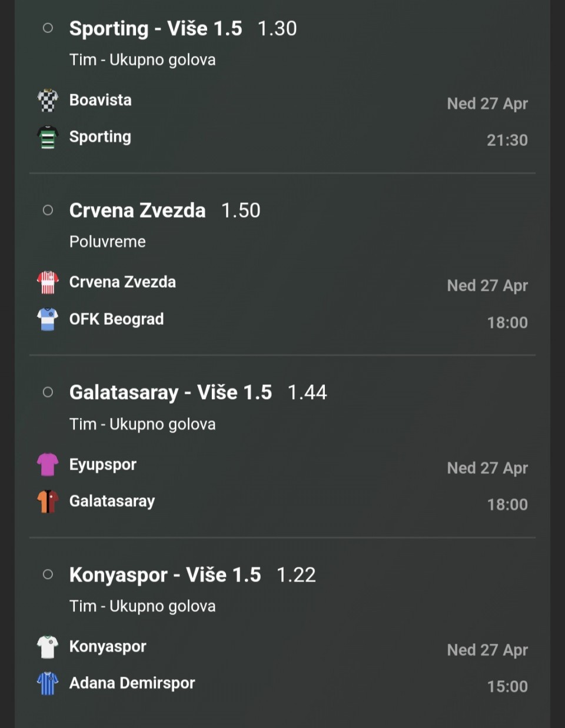565x728 pixels.
Task: Select the radio circle beside Crvena Zvezda 1.50
Action: (48, 210)
